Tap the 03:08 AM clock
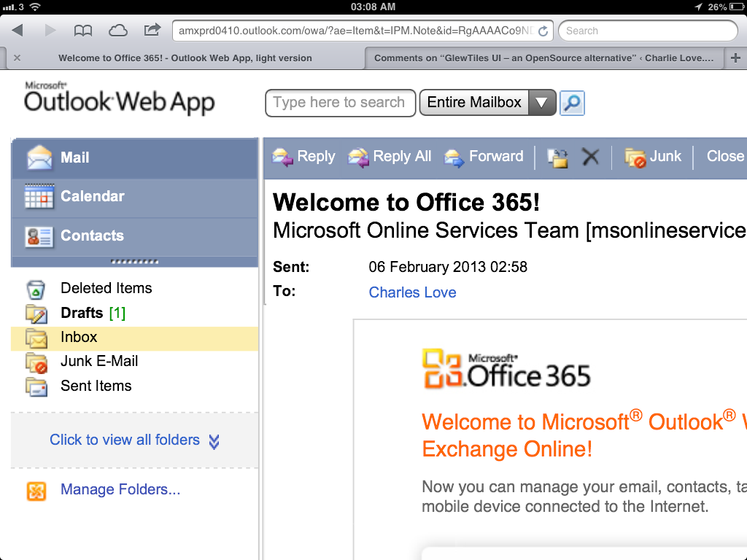This screenshot has height=560, width=747. (373, 7)
